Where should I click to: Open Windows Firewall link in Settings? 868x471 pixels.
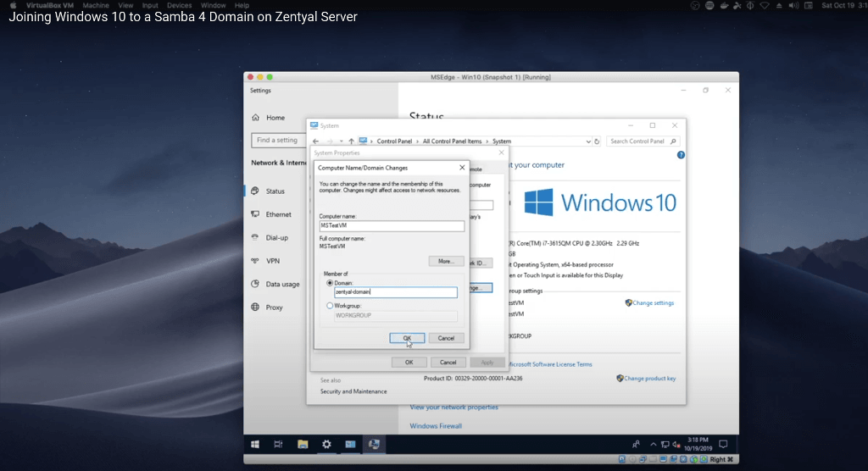point(436,426)
